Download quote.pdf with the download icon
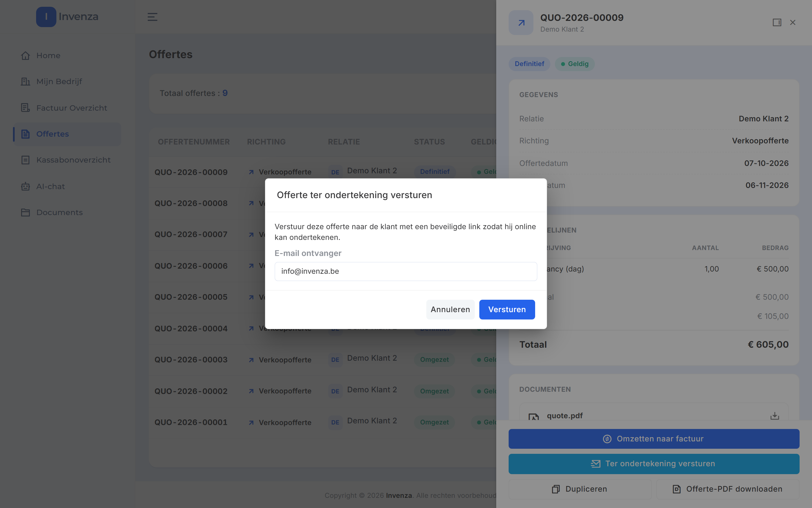 775,416
